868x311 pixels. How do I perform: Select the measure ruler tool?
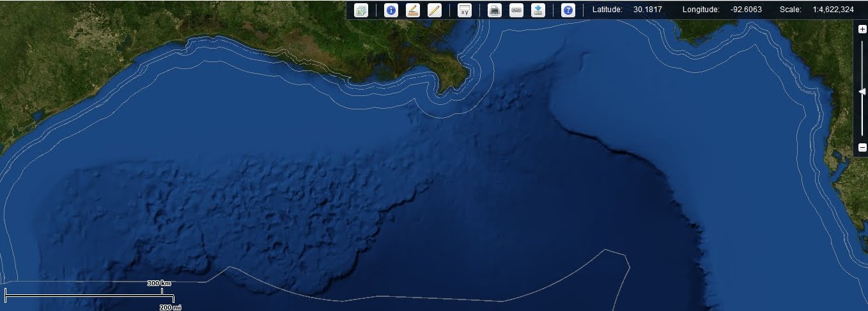(x=412, y=10)
